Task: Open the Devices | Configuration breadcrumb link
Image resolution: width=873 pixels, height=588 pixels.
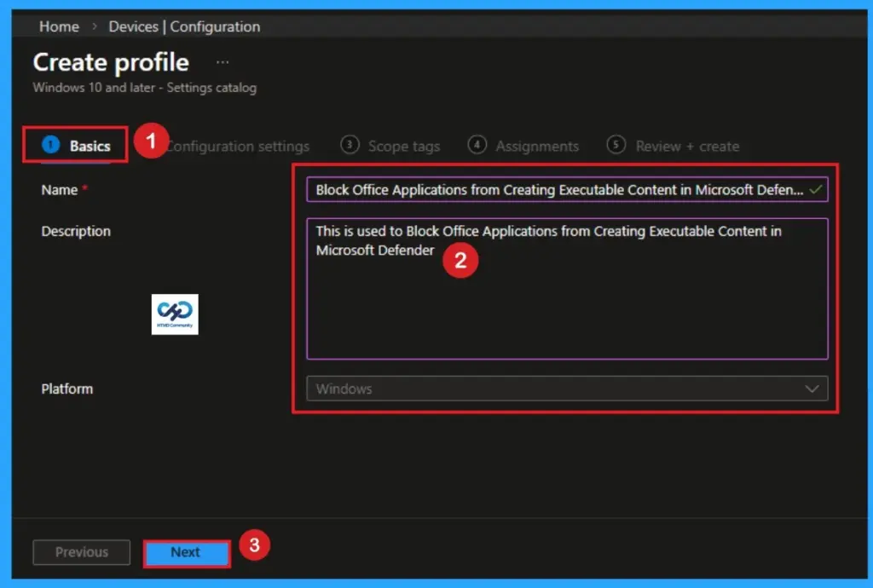Action: [x=184, y=26]
